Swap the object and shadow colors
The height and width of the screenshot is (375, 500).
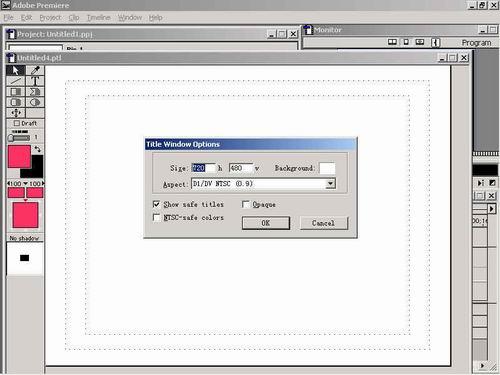tap(38, 149)
